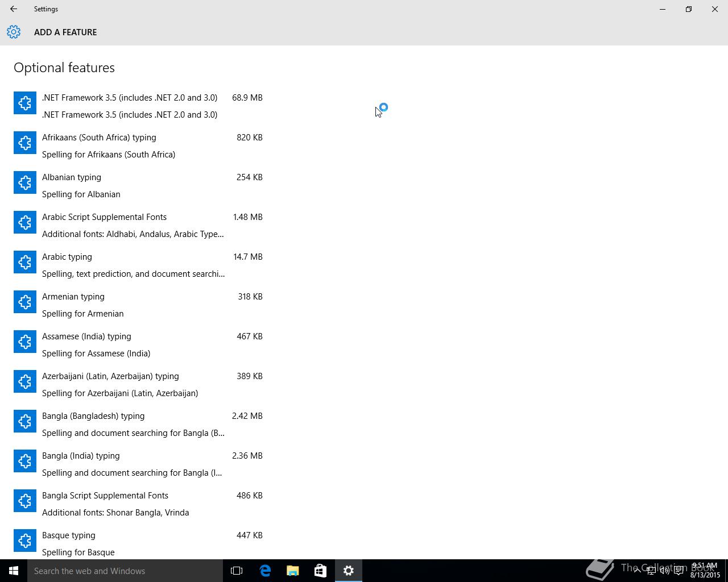This screenshot has width=728, height=582.
Task: Click the Azerbaijani typing feature icon
Action: point(25,381)
